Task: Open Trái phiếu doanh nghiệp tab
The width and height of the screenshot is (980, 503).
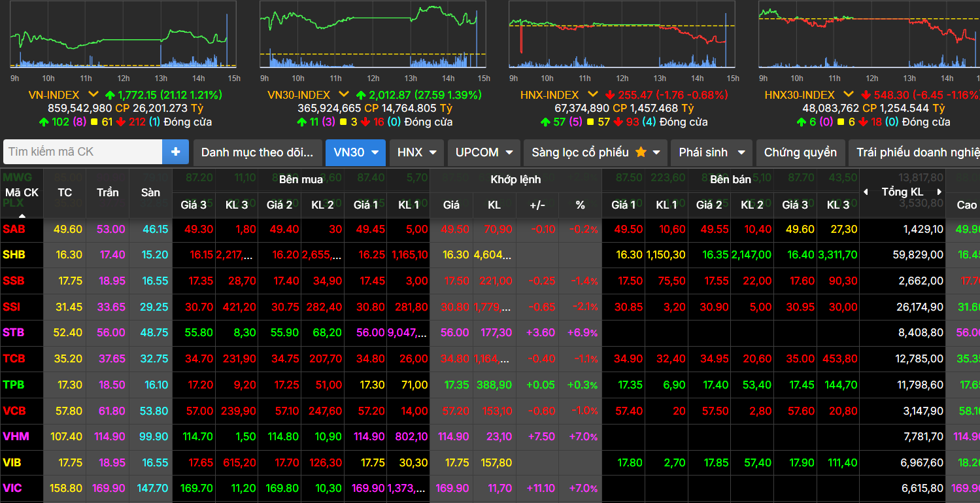Action: [915, 152]
